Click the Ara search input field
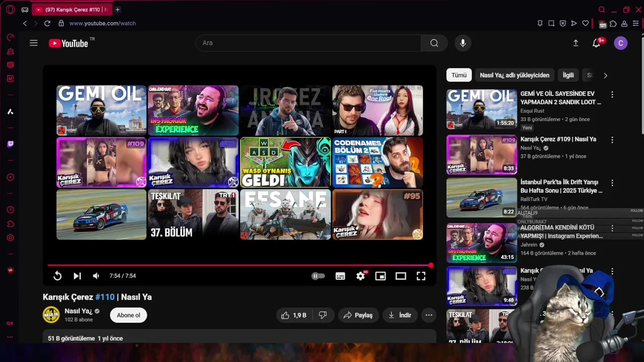This screenshot has height=362, width=644. click(x=308, y=43)
